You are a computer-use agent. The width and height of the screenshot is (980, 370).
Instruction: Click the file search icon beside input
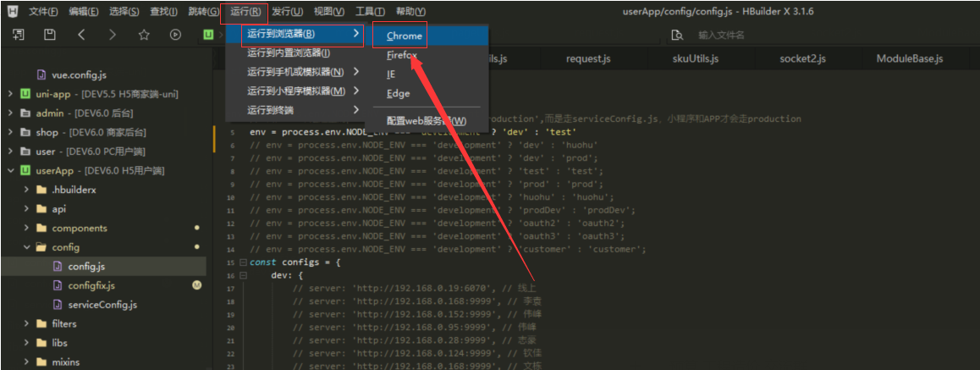click(676, 35)
